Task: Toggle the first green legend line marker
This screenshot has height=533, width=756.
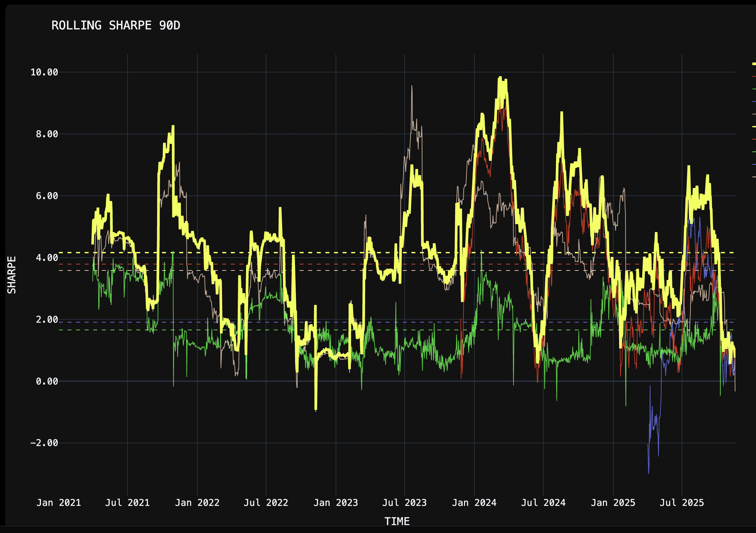Action: 754,89
